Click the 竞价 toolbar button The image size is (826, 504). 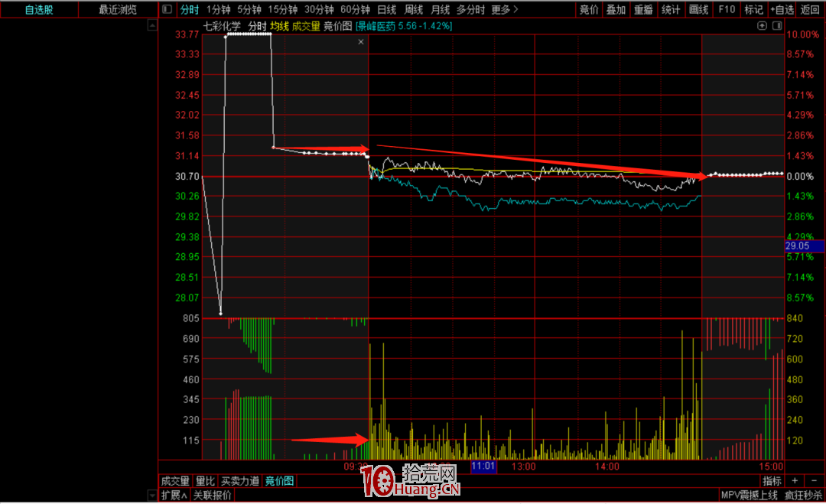[x=589, y=9]
